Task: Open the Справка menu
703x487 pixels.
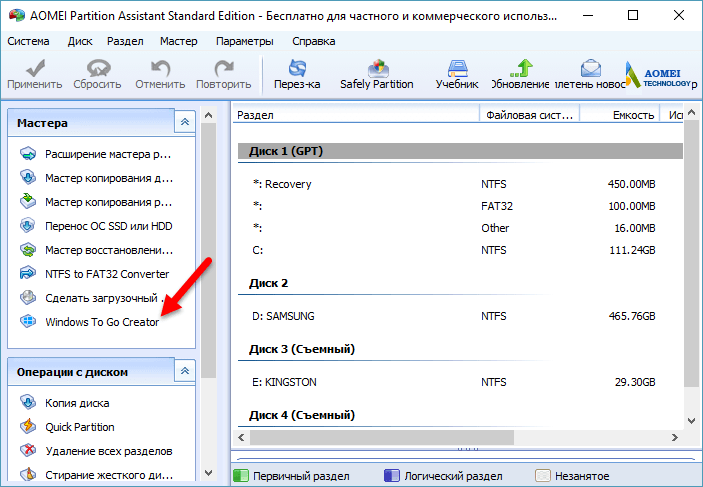Action: pos(313,41)
